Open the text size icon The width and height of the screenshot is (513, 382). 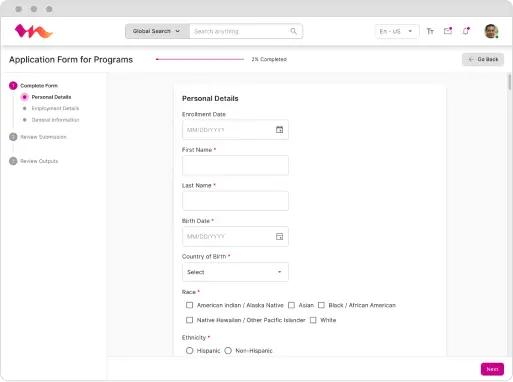(x=430, y=31)
